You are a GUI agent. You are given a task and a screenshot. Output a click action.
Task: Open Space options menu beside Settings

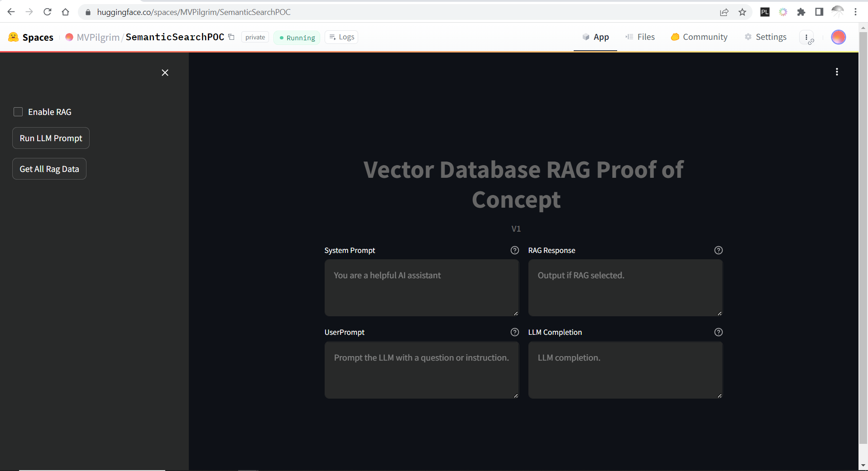coord(806,38)
